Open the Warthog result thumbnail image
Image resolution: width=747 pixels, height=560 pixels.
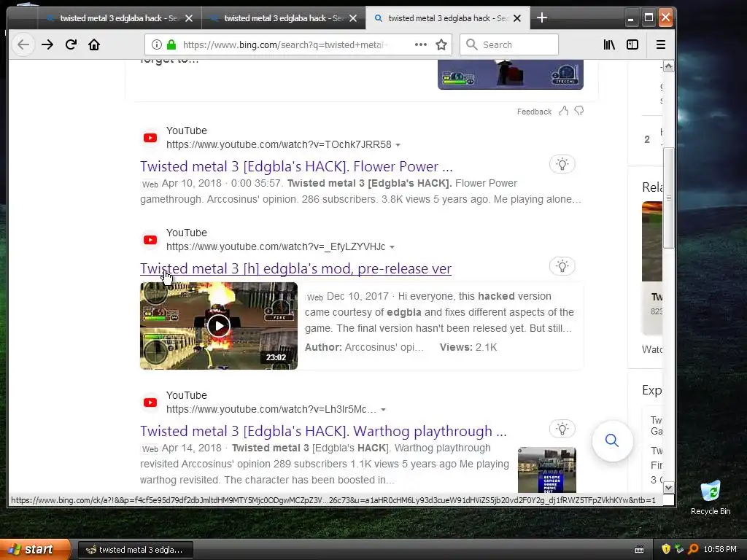tap(547, 470)
